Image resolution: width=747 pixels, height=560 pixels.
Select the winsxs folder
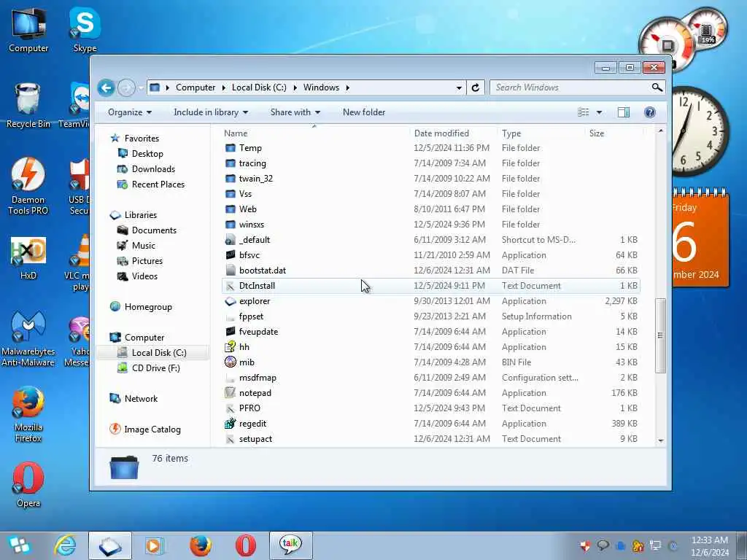pyautogui.click(x=251, y=225)
